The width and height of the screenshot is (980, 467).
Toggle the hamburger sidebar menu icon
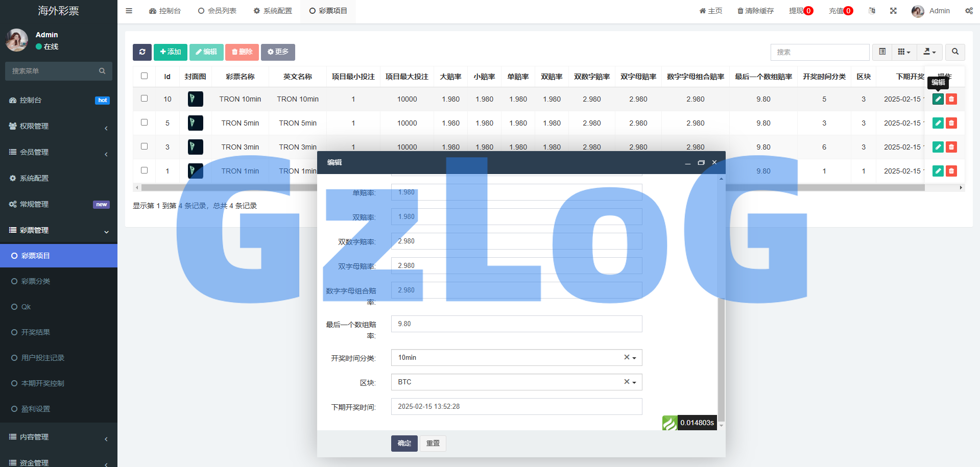click(129, 11)
